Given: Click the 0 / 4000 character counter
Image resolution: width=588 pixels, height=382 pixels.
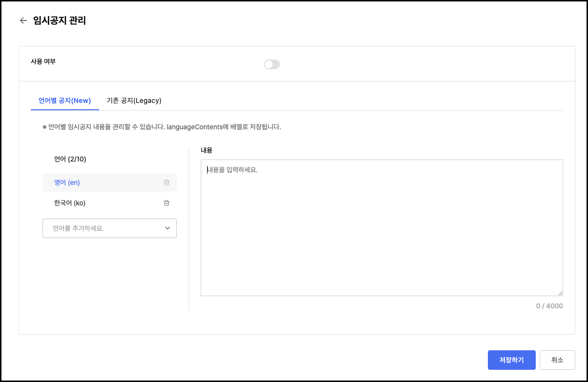Looking at the screenshot, I should point(549,306).
